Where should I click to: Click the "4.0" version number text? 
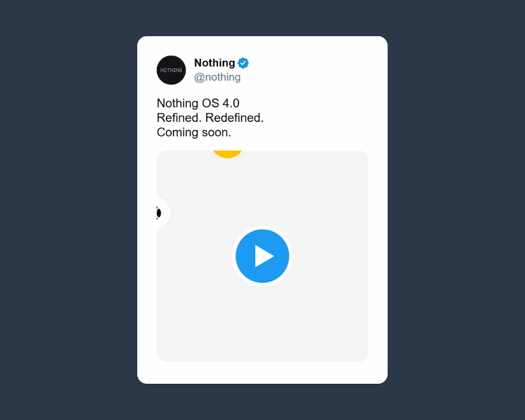click(231, 103)
